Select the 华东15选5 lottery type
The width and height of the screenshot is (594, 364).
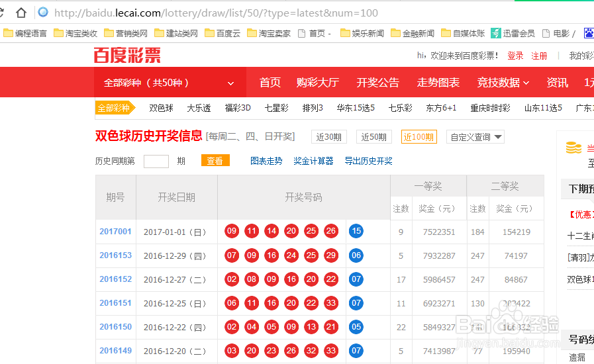coord(356,108)
